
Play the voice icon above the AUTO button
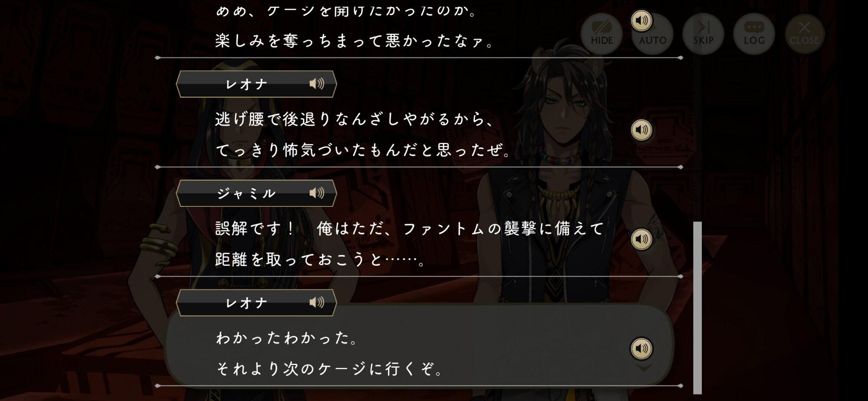(x=641, y=20)
